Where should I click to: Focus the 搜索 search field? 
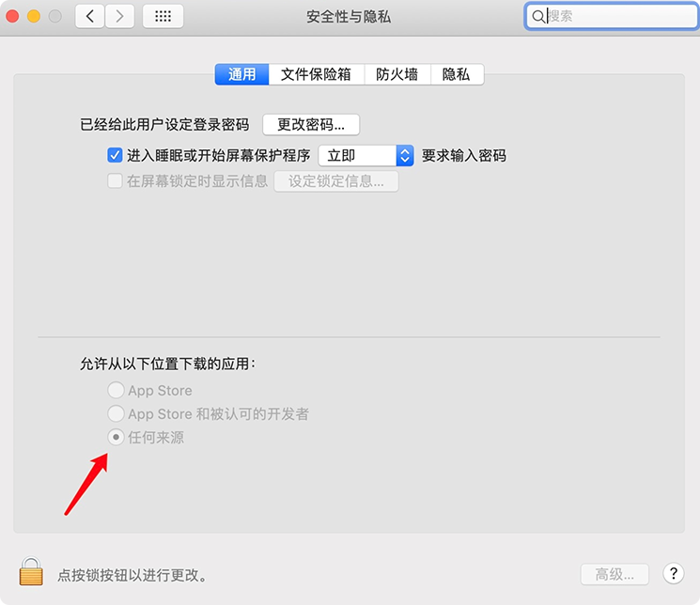(x=611, y=17)
